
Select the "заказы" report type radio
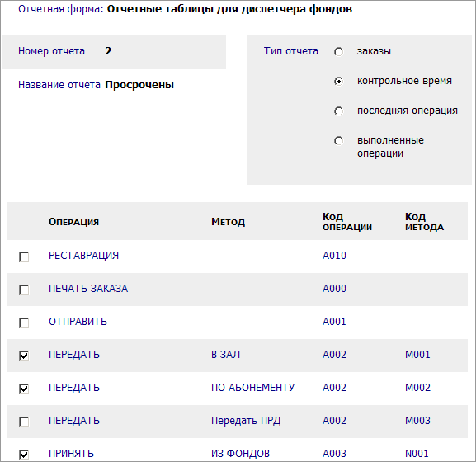(338, 52)
